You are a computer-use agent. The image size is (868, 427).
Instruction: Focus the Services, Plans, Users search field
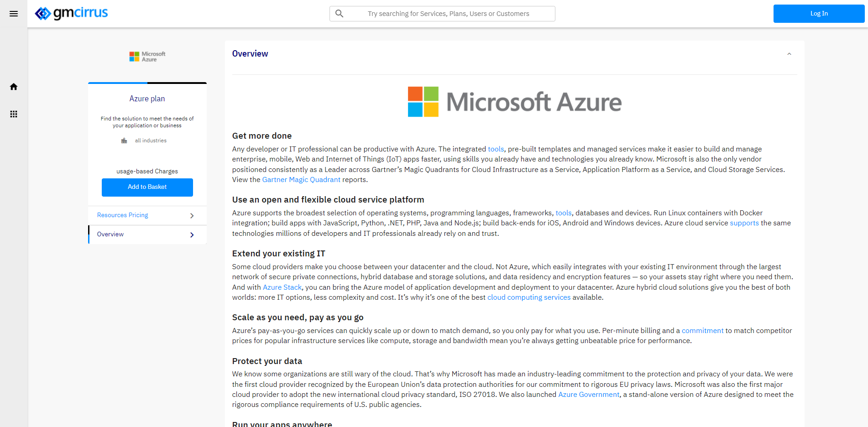point(442,14)
